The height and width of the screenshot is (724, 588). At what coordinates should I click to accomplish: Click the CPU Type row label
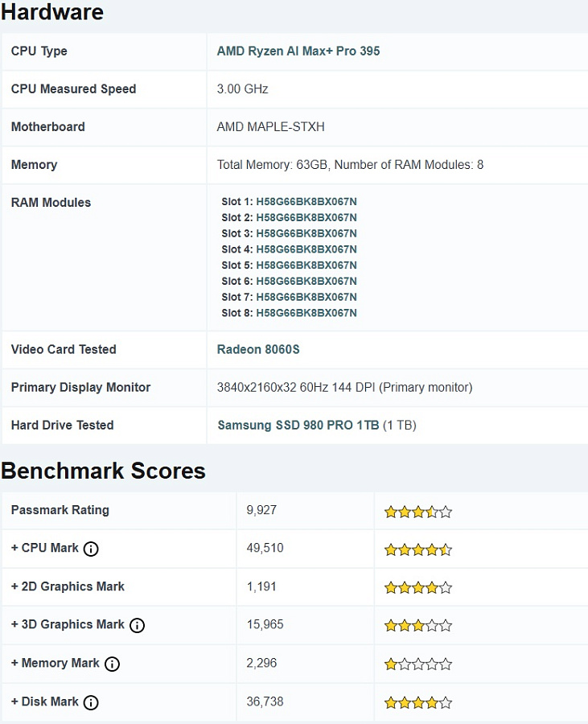pyautogui.click(x=39, y=51)
